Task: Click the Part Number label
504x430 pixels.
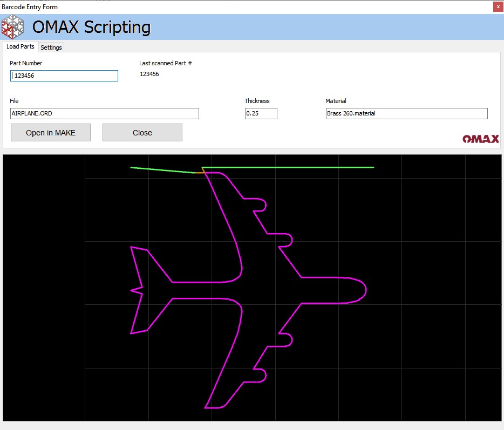Action: pyautogui.click(x=26, y=63)
